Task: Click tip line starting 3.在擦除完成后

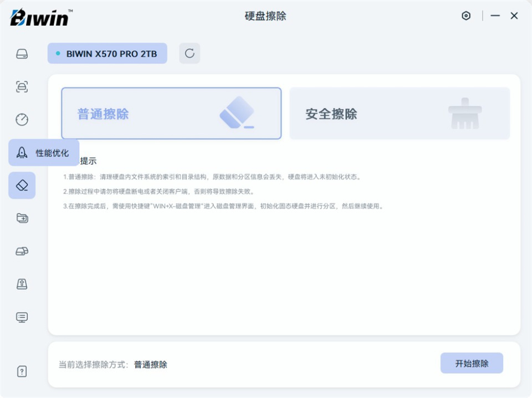Action: (223, 206)
